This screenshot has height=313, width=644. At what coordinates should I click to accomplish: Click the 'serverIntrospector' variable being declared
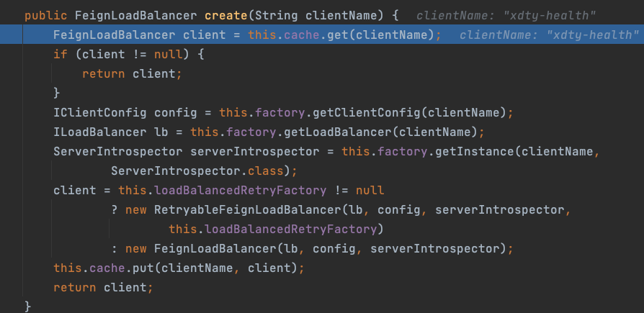(x=254, y=151)
